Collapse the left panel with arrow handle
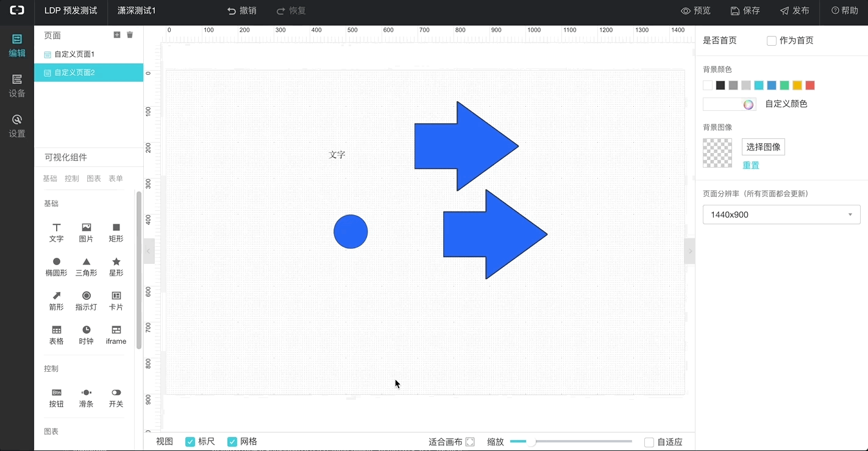 149,251
